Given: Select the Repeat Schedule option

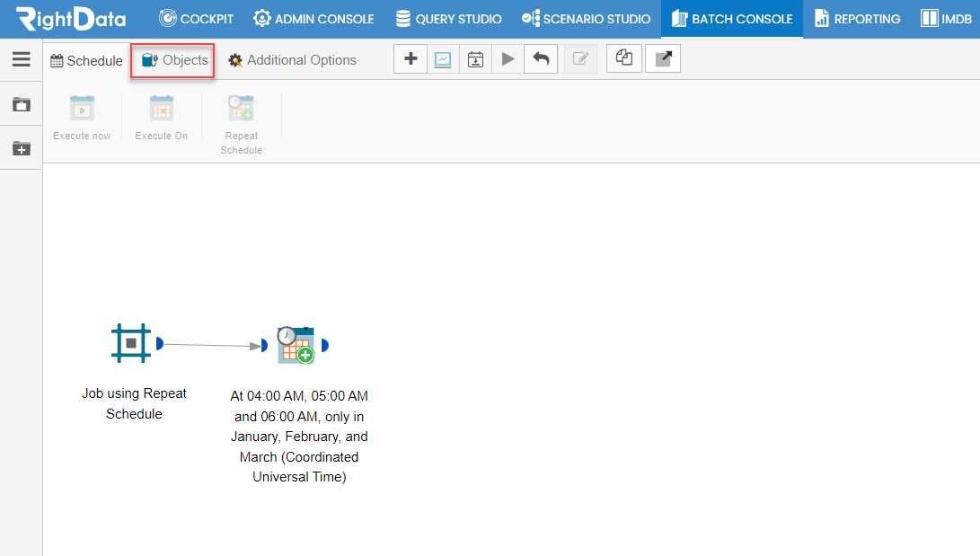Looking at the screenshot, I should pos(242,125).
